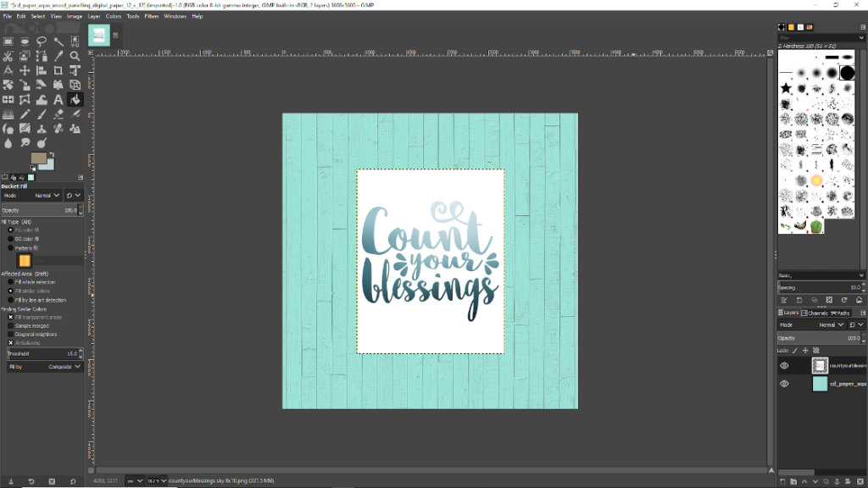This screenshot has height=488, width=868.
Task: Pick the Color Picker eyedropper tool
Action: (x=58, y=57)
